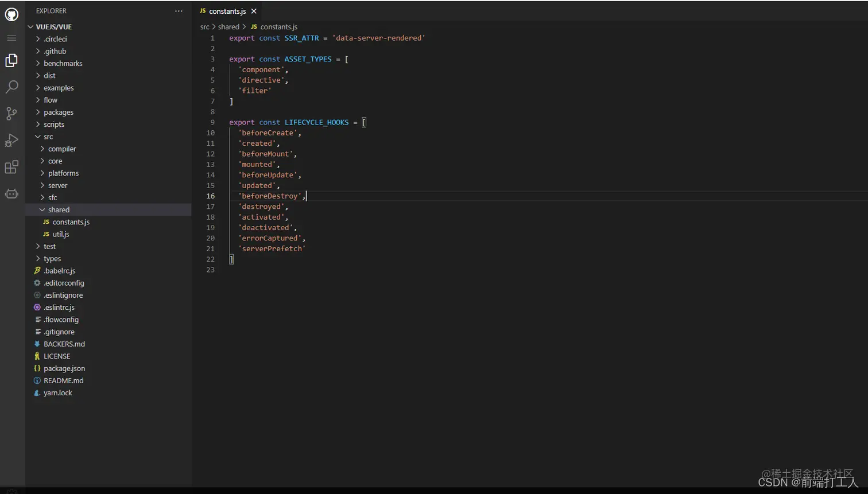
Task: Open the Search view icon
Action: [x=11, y=87]
